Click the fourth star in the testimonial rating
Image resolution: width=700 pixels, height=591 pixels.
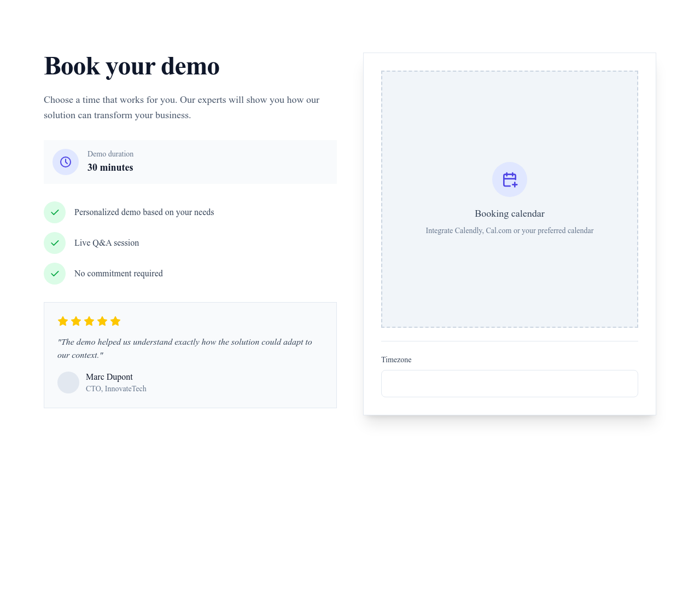click(x=102, y=321)
